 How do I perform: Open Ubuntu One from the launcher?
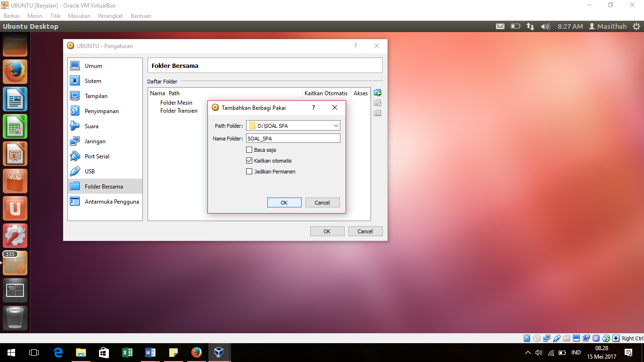click(15, 208)
